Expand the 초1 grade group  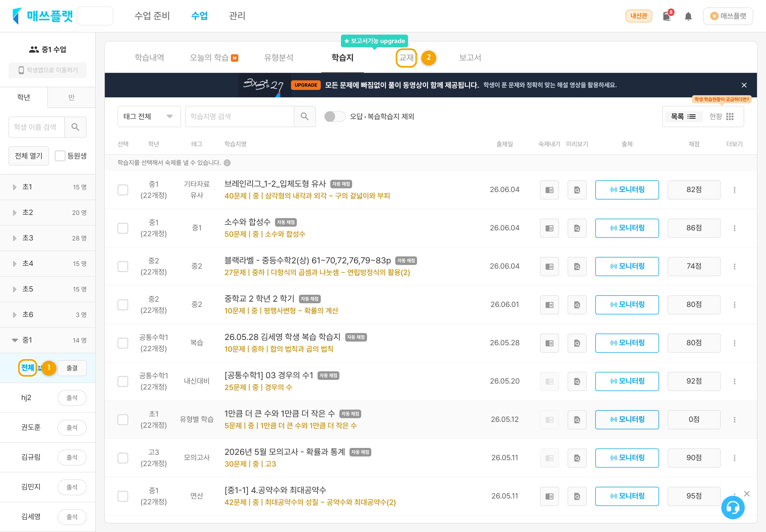click(48, 187)
